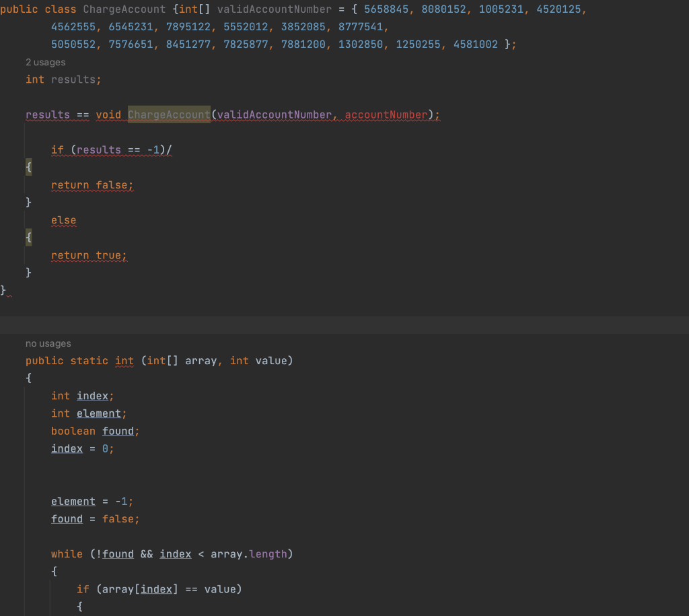The height and width of the screenshot is (616, 689).
Task: Select the "return false;" statement
Action: pyautogui.click(x=92, y=185)
